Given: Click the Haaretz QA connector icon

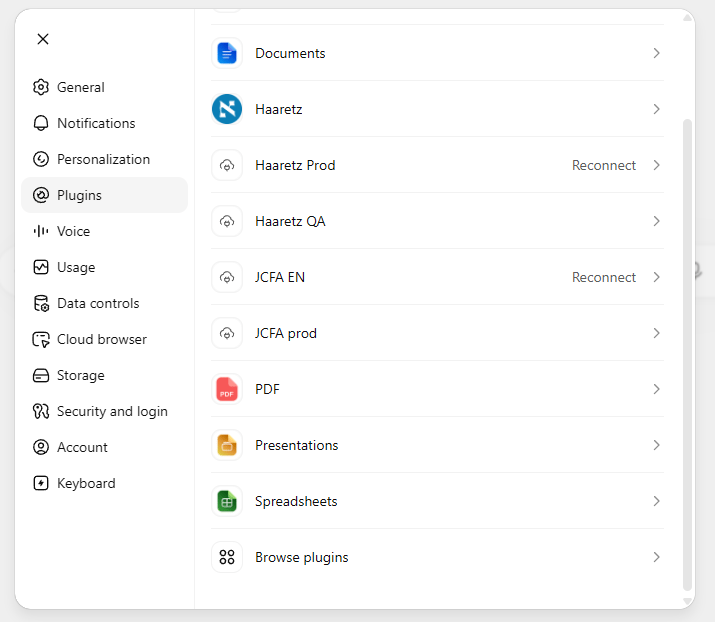Looking at the screenshot, I should click(227, 221).
